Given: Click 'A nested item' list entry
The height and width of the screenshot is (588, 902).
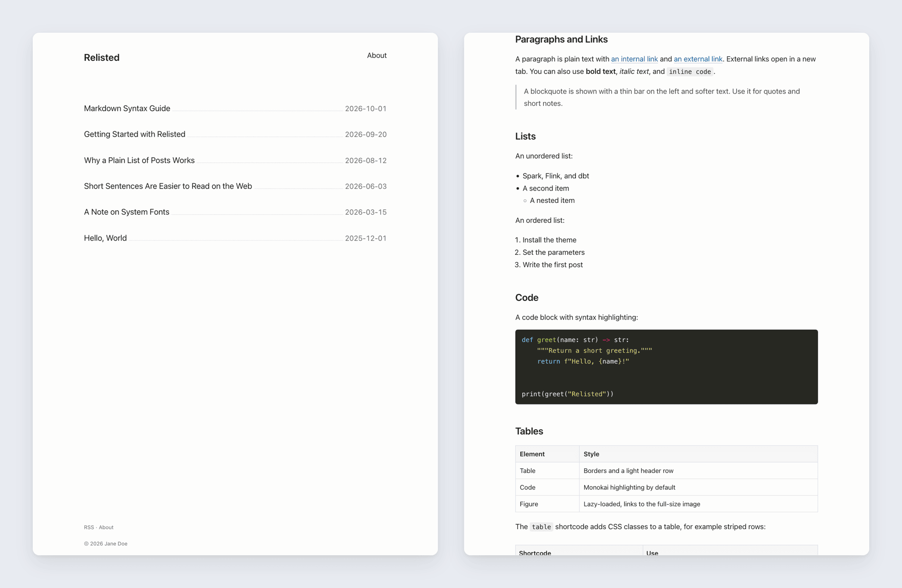Looking at the screenshot, I should coord(552,200).
